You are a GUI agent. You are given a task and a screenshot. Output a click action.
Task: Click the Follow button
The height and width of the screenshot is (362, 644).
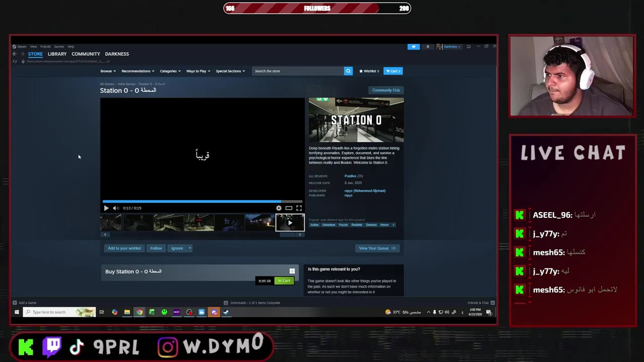156,248
